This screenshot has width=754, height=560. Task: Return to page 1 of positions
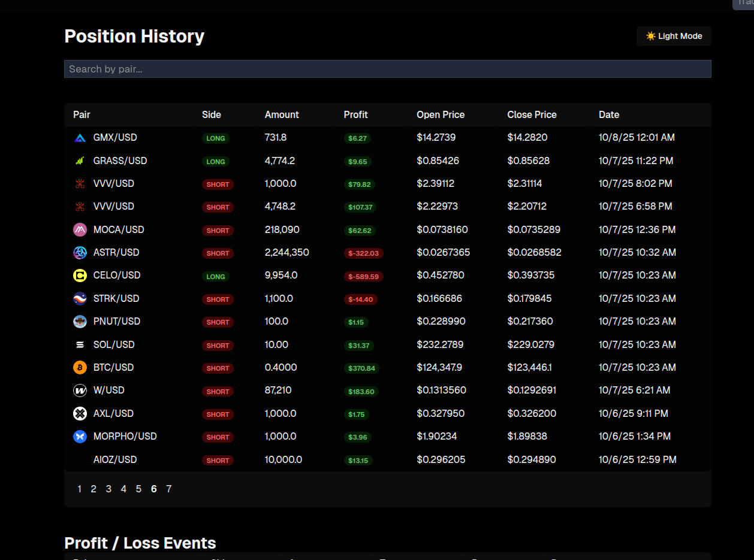click(x=79, y=489)
